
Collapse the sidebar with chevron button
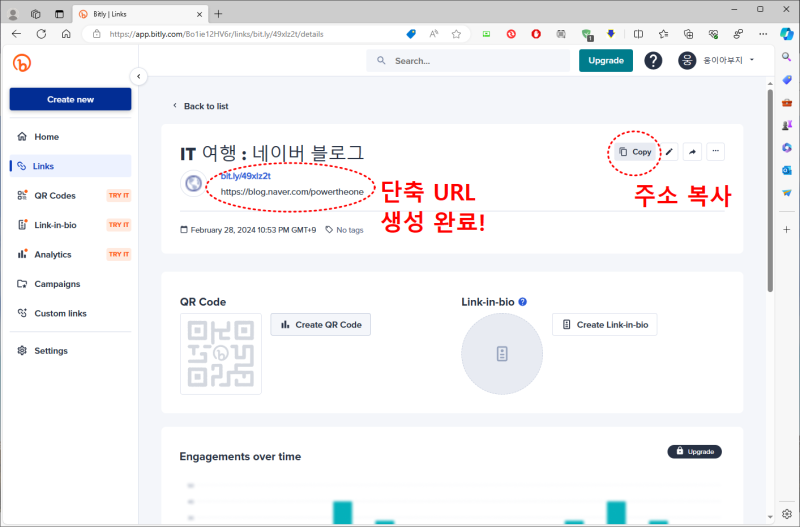click(x=138, y=77)
